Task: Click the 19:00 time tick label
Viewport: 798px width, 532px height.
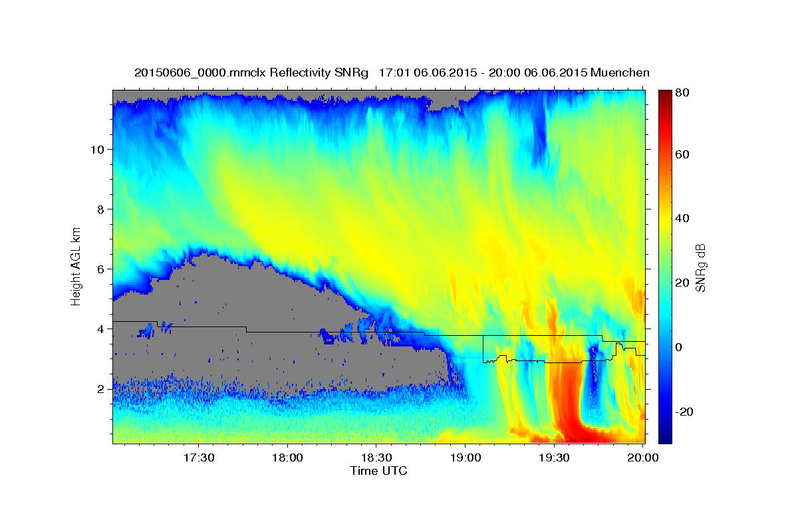Action: tap(465, 458)
